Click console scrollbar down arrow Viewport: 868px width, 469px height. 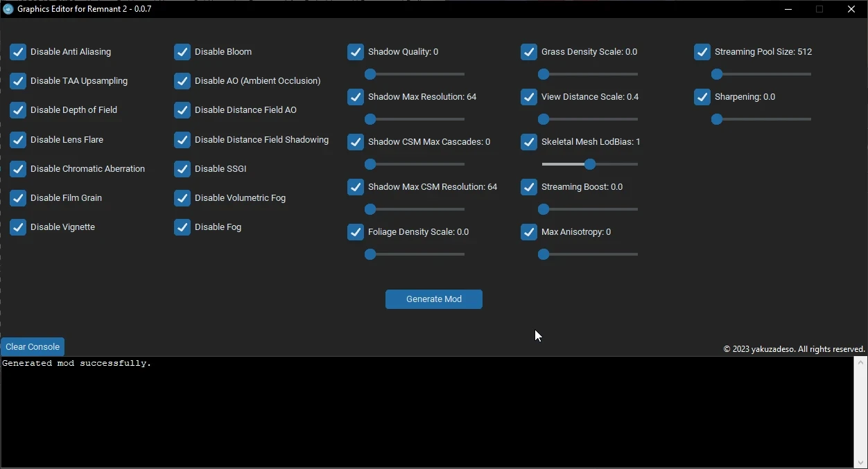click(860, 462)
